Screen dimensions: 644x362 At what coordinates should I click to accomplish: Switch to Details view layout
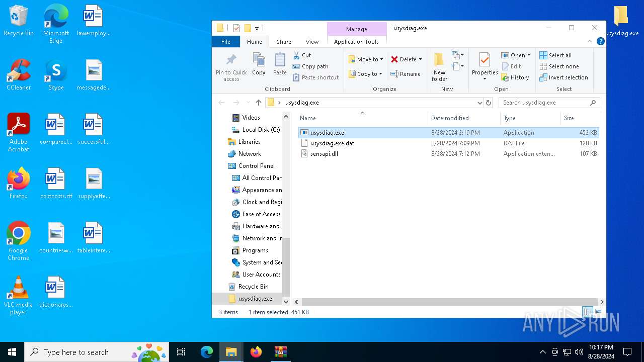tap(588, 312)
